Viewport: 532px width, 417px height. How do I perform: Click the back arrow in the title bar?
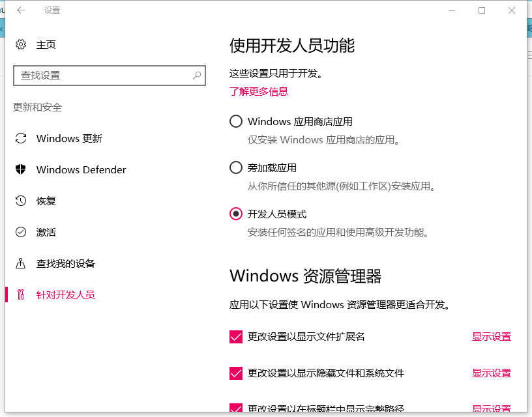pos(22,10)
